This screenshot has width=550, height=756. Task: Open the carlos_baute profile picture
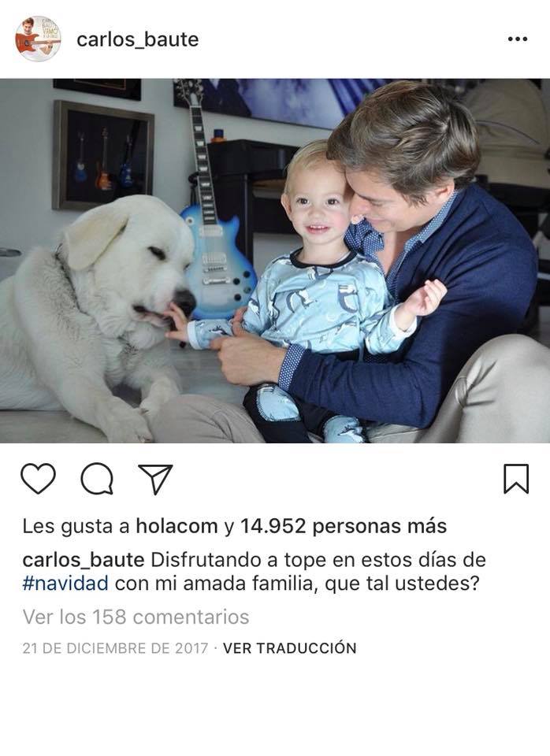pyautogui.click(x=38, y=39)
